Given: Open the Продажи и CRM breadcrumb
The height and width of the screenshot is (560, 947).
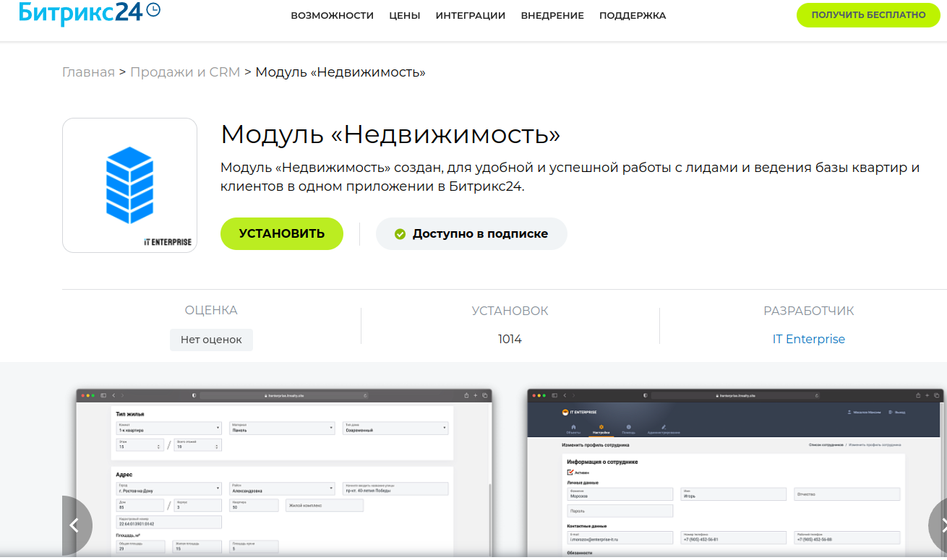Looking at the screenshot, I should [185, 72].
